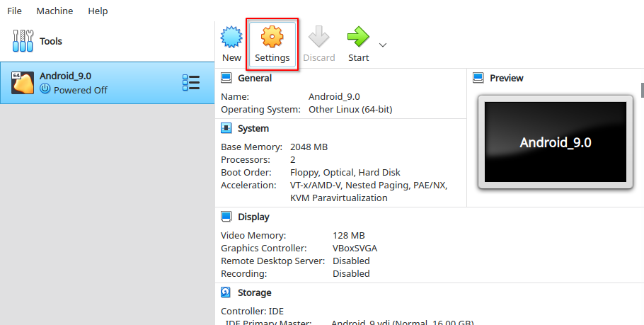Click the Recording Disabled value
The width and height of the screenshot is (644, 325).
351,273
